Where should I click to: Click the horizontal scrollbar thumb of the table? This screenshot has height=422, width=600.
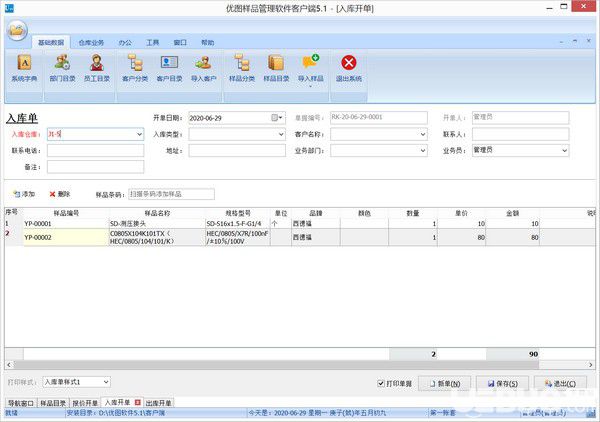[x=277, y=365]
